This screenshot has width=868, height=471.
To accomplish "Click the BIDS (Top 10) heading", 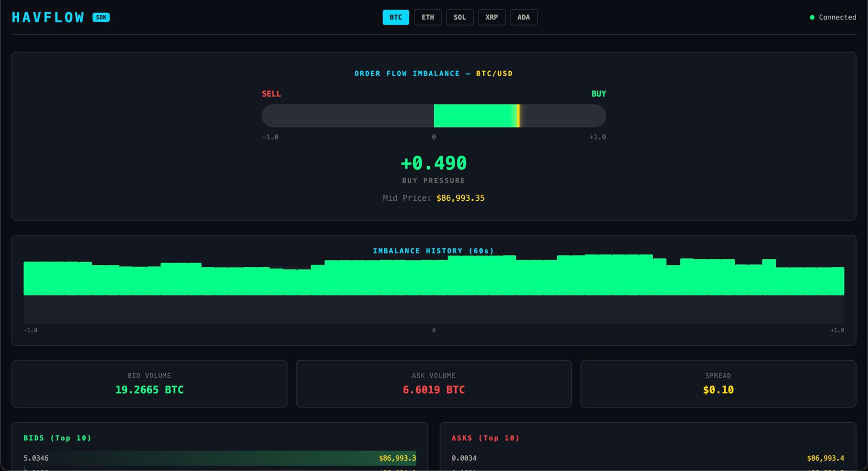I will pos(58,438).
